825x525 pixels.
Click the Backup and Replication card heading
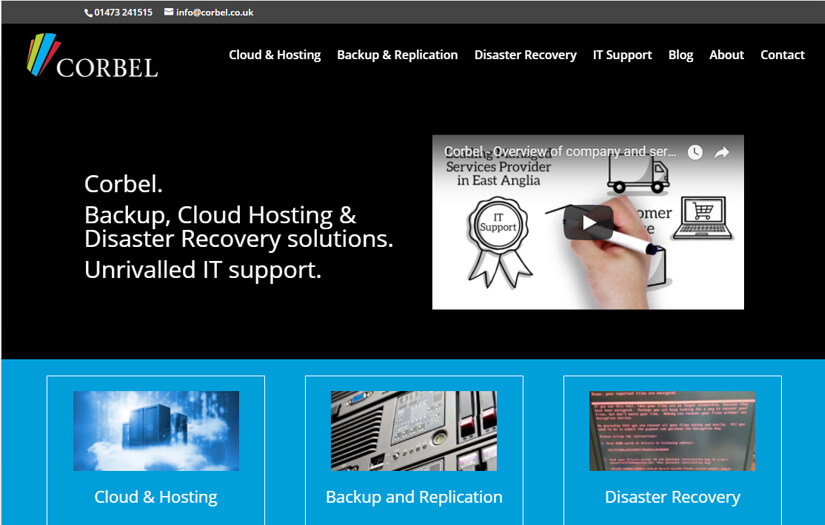(414, 497)
